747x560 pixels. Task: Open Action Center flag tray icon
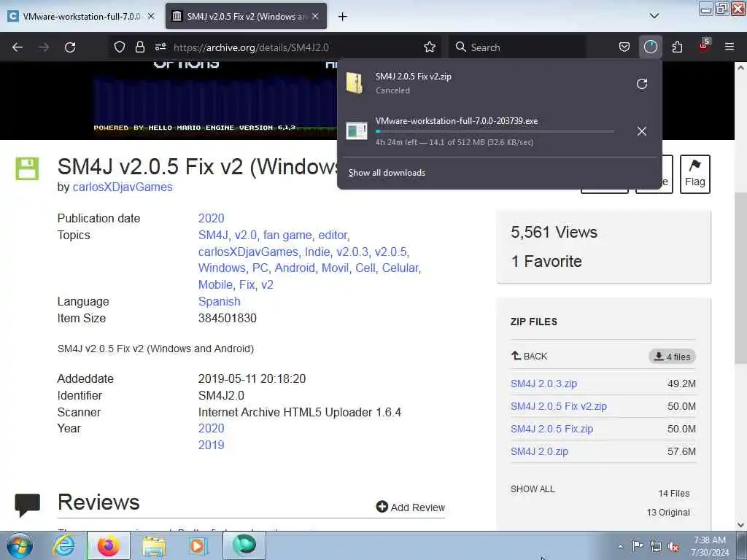(x=638, y=545)
